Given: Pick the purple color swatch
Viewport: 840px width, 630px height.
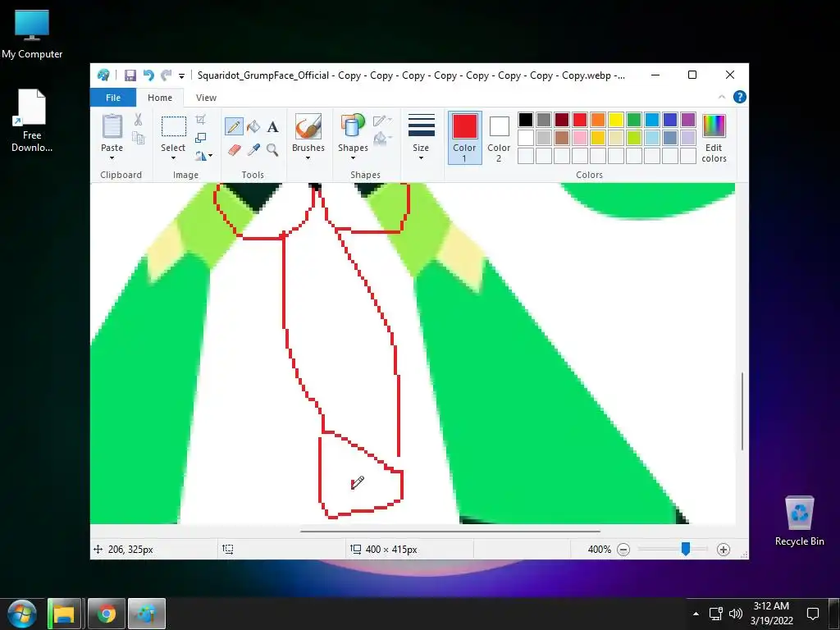Looking at the screenshot, I should point(688,120).
